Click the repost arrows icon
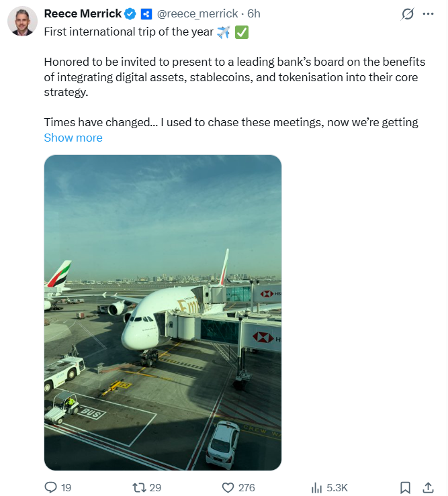The width and height of the screenshot is (448, 496). tap(139, 487)
